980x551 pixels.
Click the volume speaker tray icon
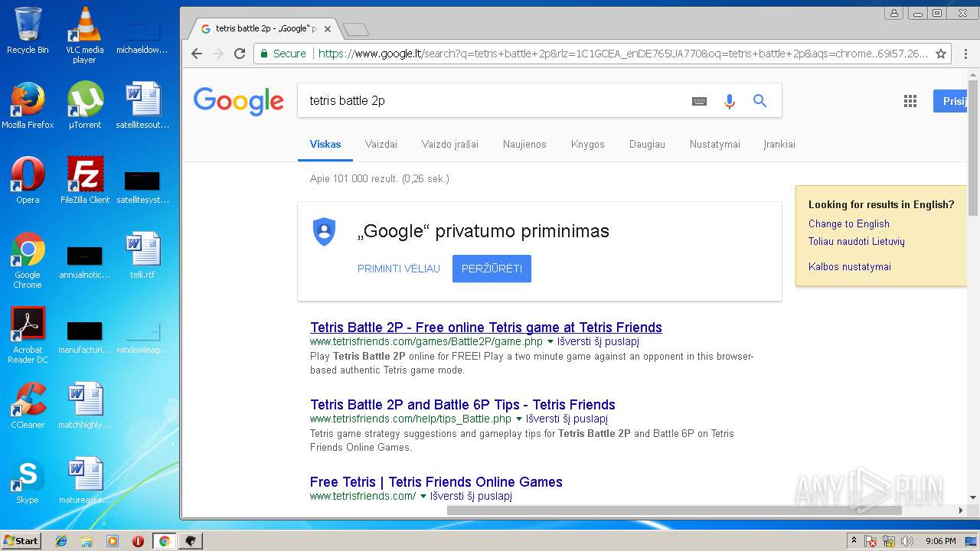[907, 541]
